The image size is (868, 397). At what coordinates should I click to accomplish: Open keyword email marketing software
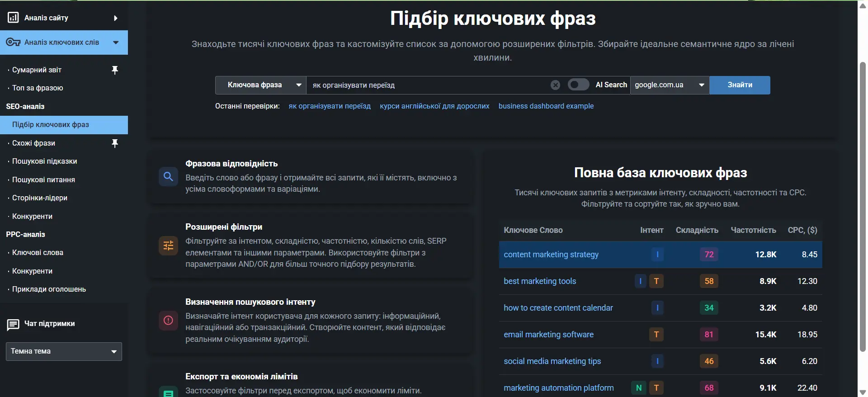(x=548, y=335)
